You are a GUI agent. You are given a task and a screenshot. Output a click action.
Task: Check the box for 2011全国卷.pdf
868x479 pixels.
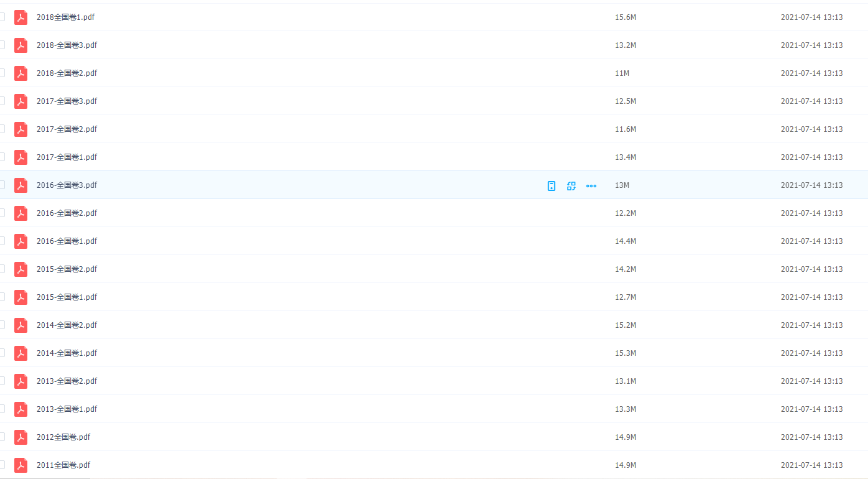click(x=2, y=465)
